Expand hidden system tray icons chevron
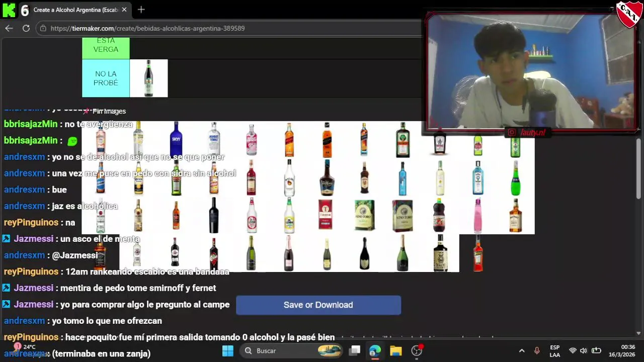644x362 pixels. click(522, 351)
